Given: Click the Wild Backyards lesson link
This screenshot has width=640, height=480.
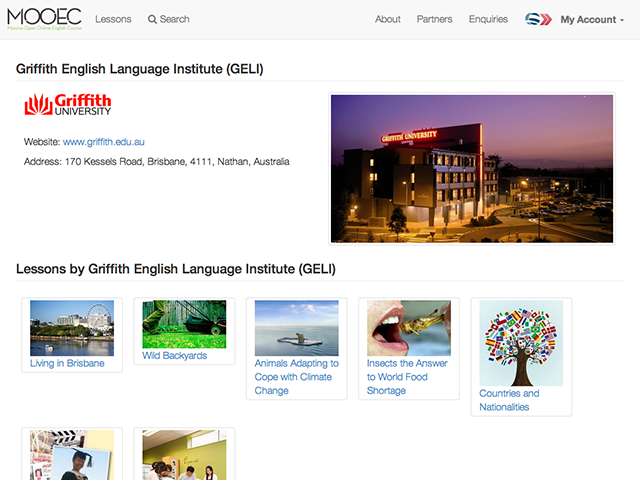Looking at the screenshot, I should [x=174, y=356].
